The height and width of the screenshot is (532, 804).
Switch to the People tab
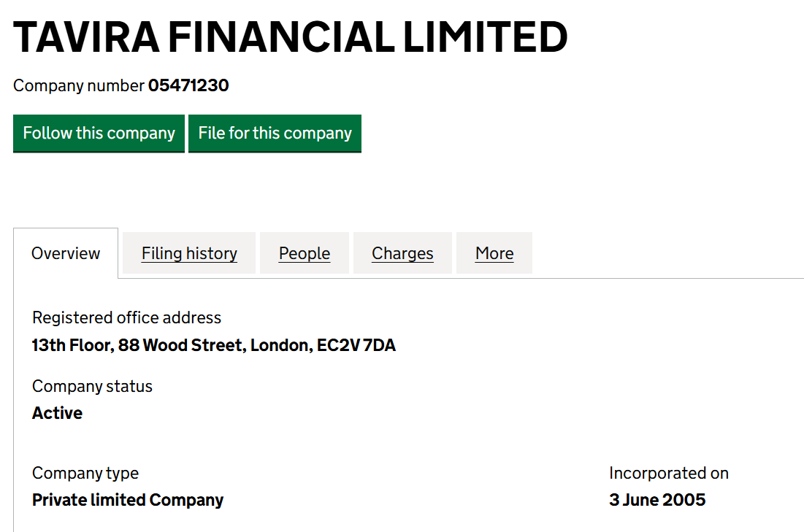pyautogui.click(x=305, y=253)
